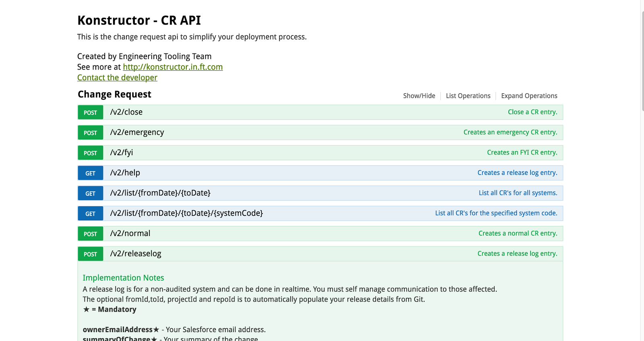
Task: Click 'Creates an emergency CR entry.' description
Action: [x=510, y=132]
